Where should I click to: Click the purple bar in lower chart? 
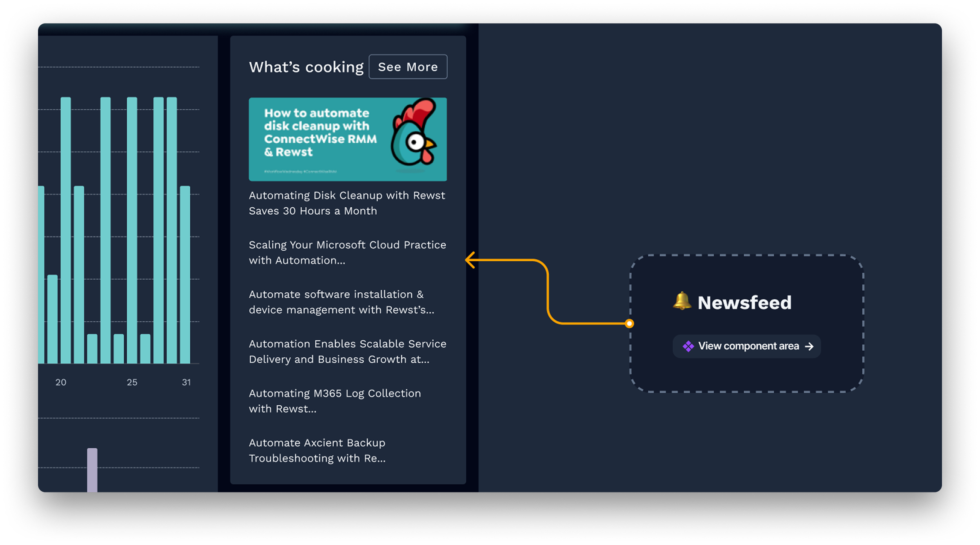pos(92,470)
